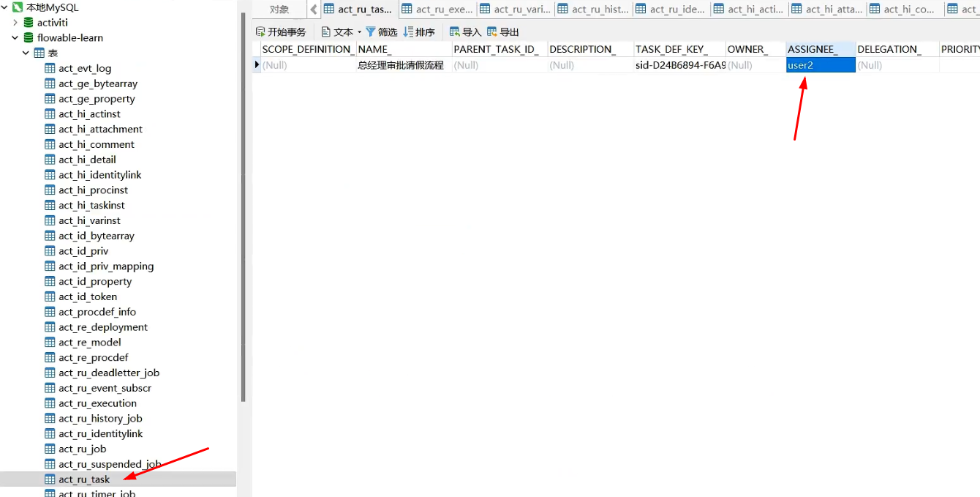Click the NAME_ column header

point(404,49)
